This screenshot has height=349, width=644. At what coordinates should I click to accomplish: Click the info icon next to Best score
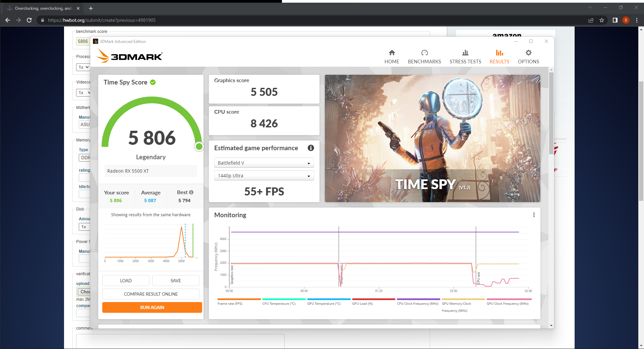click(191, 192)
